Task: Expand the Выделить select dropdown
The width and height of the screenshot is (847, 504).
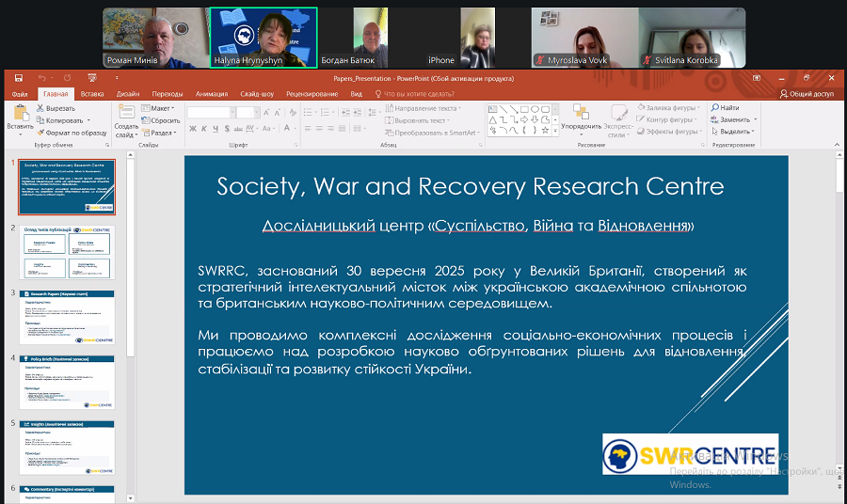Action: (x=732, y=132)
